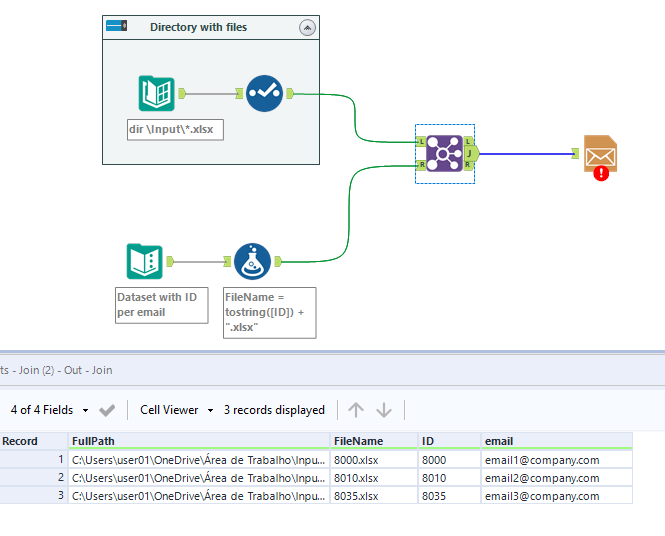This screenshot has width=665, height=536.
Task: Apply field selection with the checkmark button
Action: coord(107,410)
